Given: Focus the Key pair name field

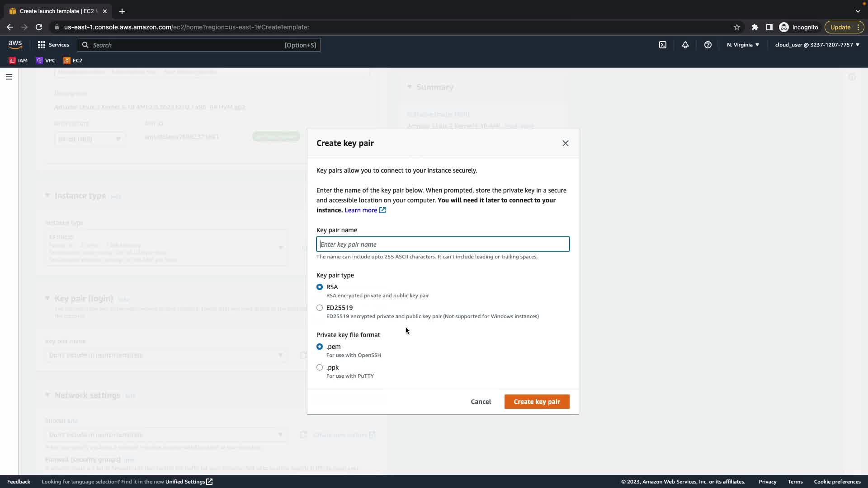Looking at the screenshot, I should point(443,244).
